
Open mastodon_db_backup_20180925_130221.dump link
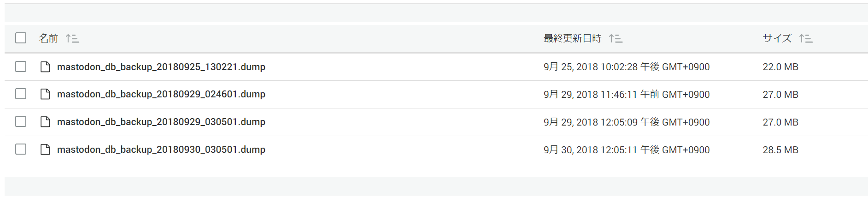click(x=161, y=67)
